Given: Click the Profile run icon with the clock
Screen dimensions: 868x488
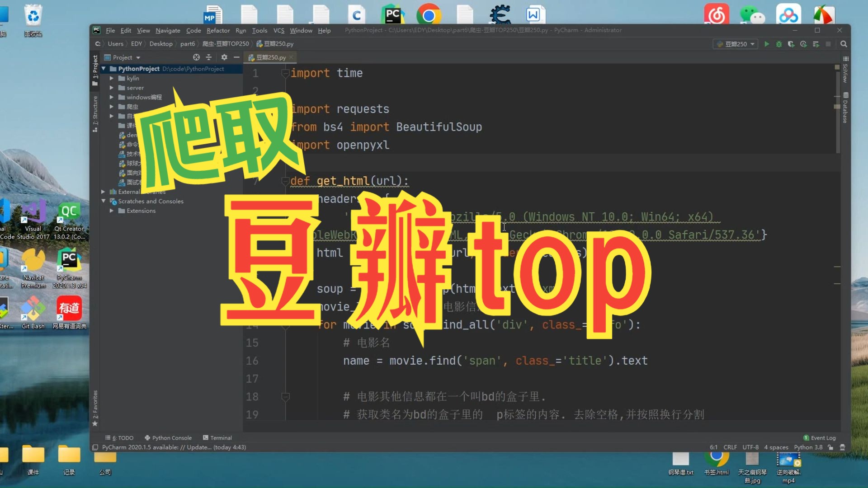Looking at the screenshot, I should tap(803, 44).
